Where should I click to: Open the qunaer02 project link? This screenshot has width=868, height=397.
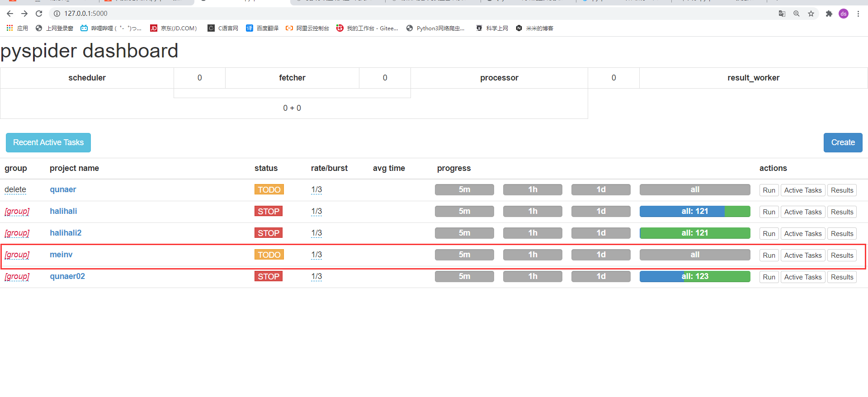(67, 276)
